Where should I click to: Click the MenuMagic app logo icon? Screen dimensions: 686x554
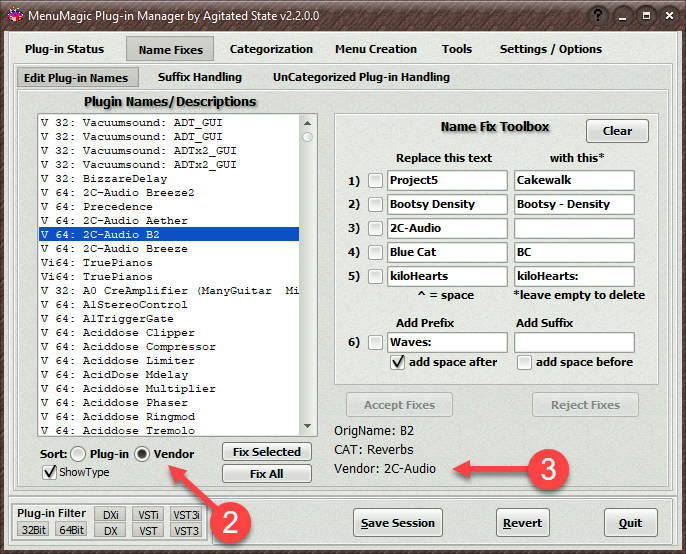pos(15,15)
